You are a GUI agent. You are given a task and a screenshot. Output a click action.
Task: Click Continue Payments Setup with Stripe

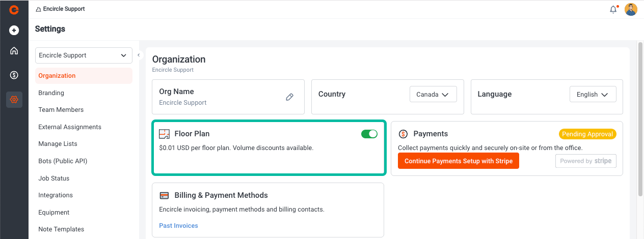pos(459,161)
